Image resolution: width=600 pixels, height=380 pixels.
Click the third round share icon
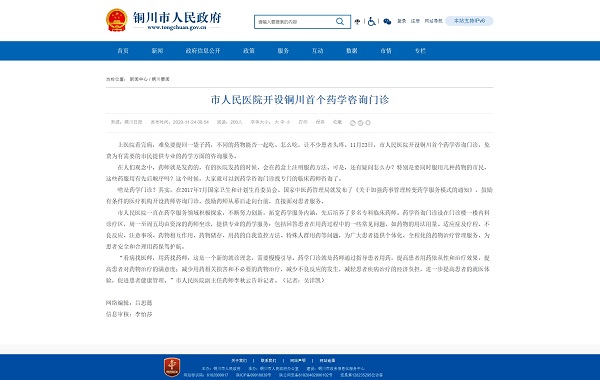[x=368, y=123]
